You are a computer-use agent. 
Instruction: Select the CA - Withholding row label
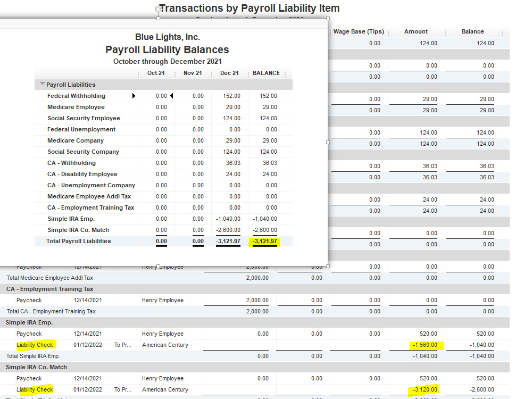[72, 163]
